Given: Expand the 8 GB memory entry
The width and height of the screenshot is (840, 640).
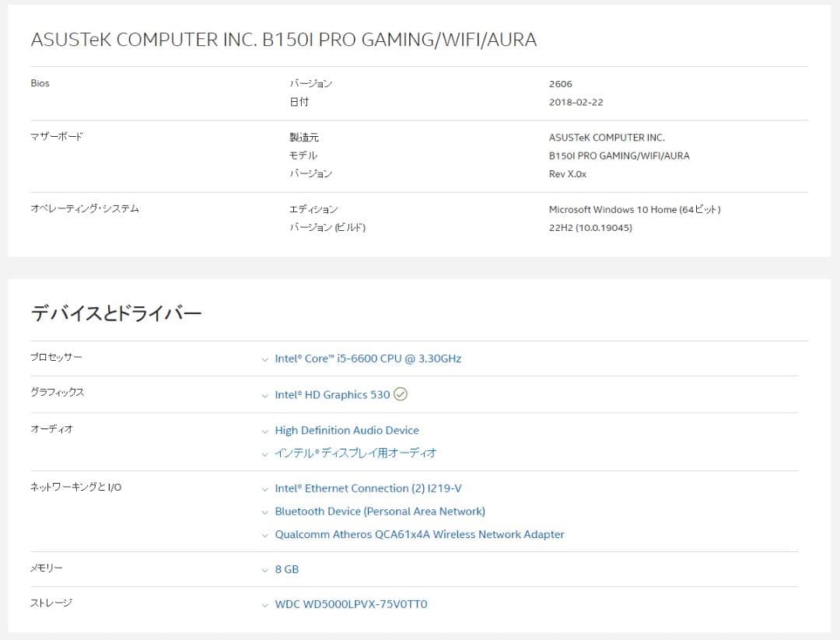Looking at the screenshot, I should pyautogui.click(x=264, y=569).
